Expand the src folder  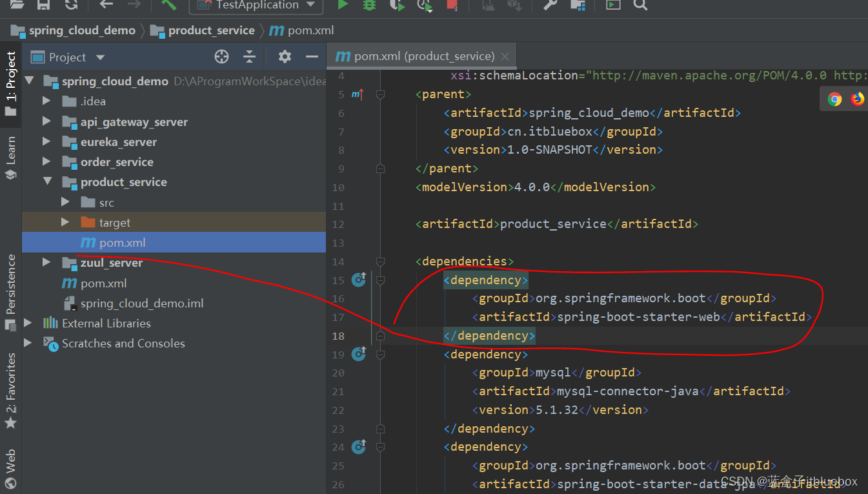[65, 202]
